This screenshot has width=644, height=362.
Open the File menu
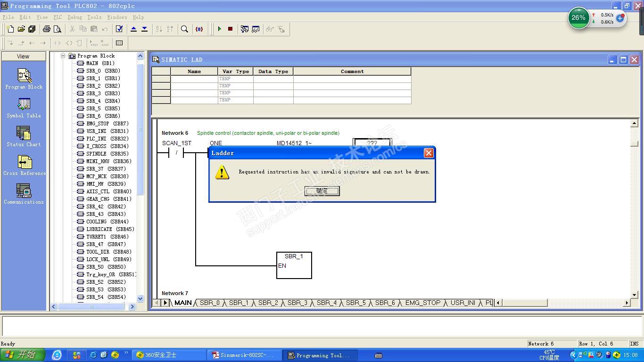click(8, 17)
